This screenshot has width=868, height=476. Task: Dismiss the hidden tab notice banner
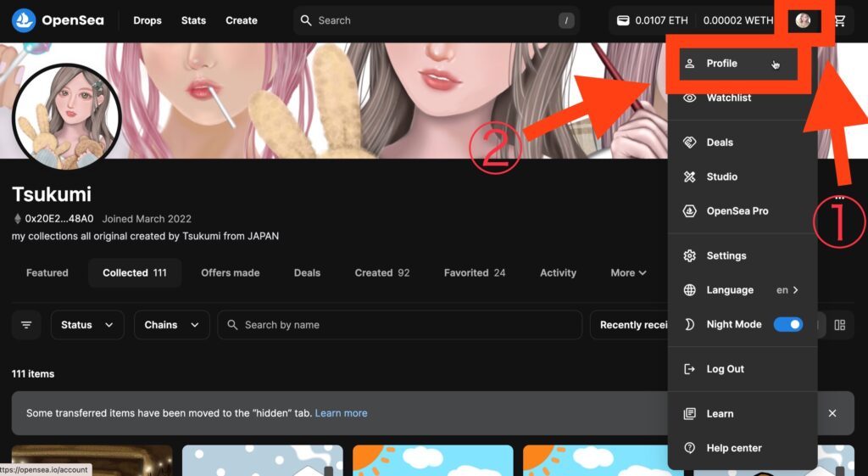832,413
